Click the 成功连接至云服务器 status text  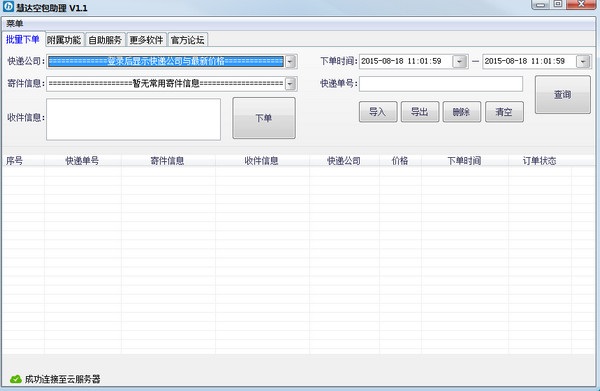pos(62,379)
